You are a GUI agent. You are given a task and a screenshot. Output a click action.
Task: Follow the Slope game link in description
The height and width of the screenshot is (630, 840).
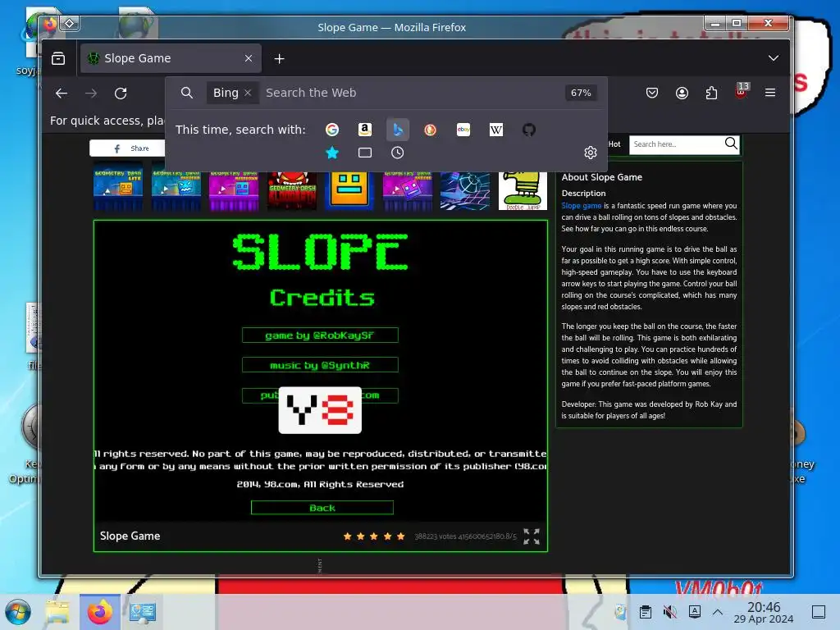[582, 206]
